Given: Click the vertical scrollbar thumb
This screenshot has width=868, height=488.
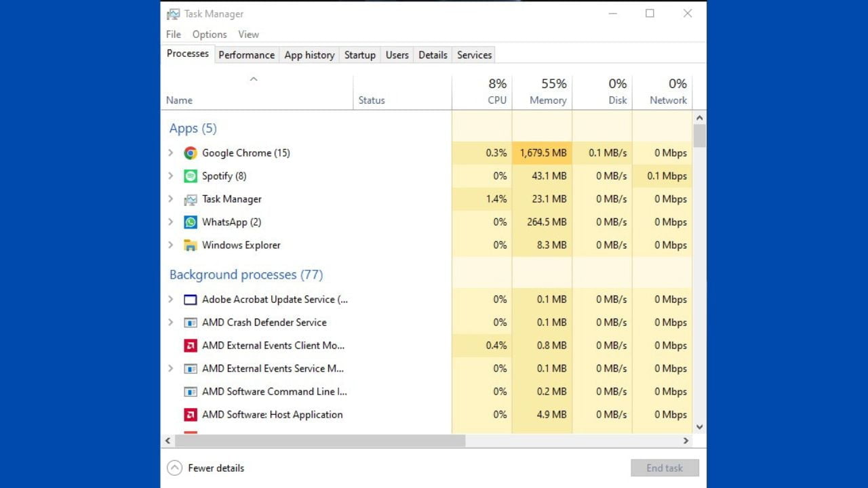Looking at the screenshot, I should point(699,136).
